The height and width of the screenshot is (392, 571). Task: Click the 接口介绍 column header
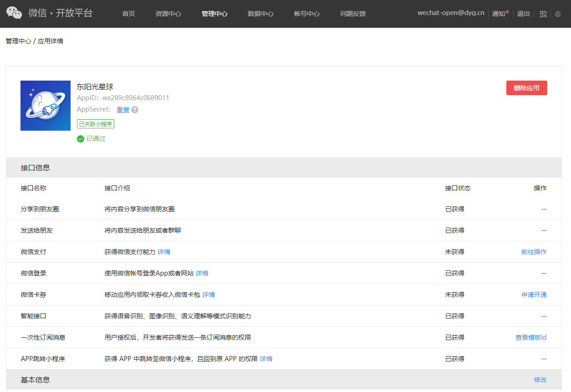coord(117,188)
